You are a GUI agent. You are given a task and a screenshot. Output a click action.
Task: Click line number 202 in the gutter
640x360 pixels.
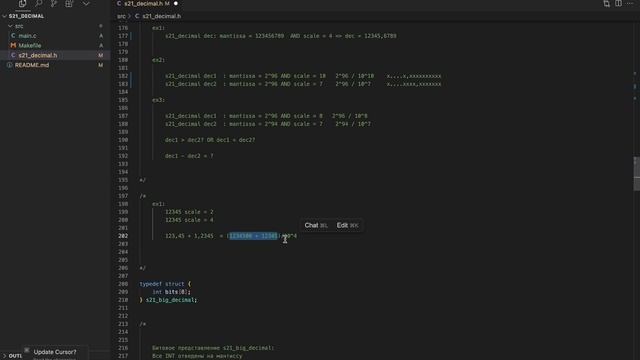[123, 236]
